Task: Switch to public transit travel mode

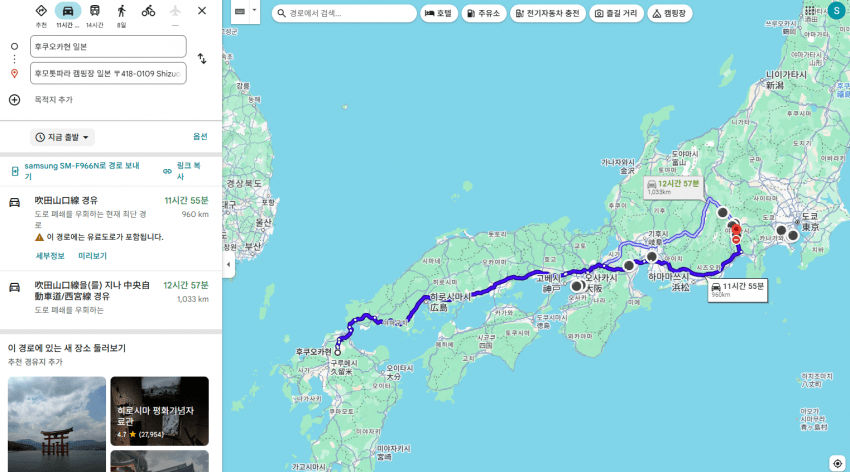Action: coord(94,11)
